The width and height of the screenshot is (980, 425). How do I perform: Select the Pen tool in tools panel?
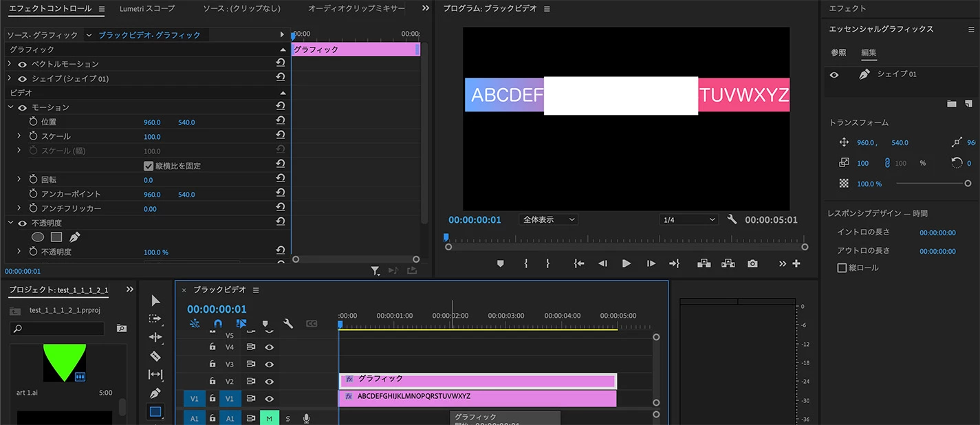click(155, 393)
